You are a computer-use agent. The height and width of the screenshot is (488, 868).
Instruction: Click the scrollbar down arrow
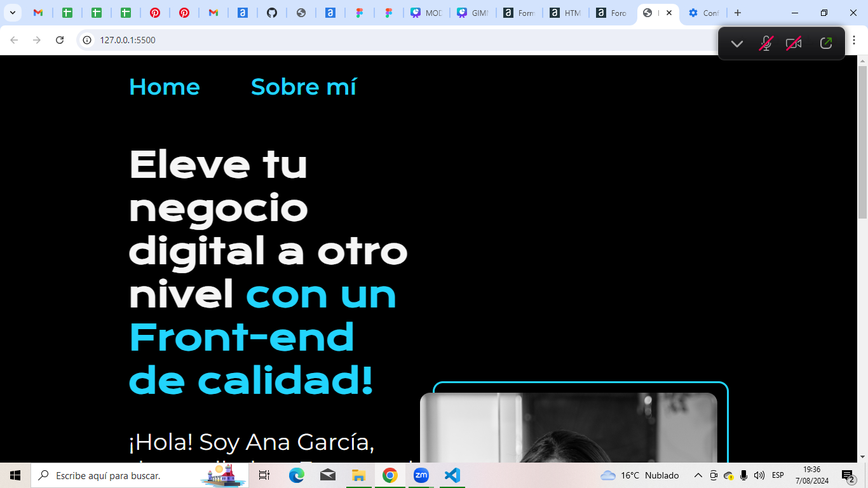862,456
